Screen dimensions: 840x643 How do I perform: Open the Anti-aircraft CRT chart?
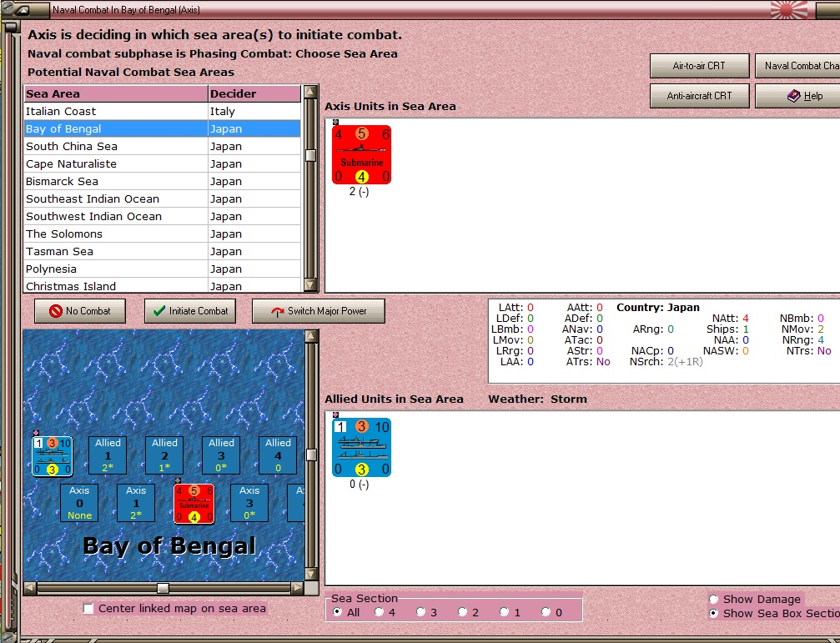699,96
